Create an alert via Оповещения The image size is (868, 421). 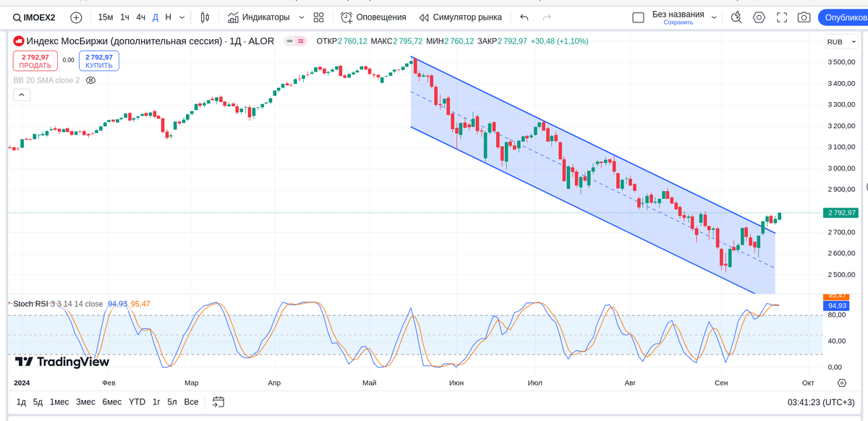point(373,17)
